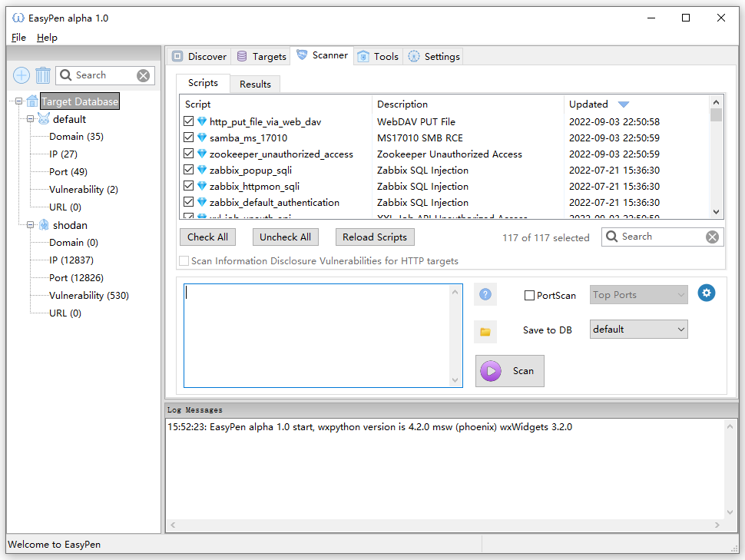Click the Updated column sort arrow

[x=624, y=104]
